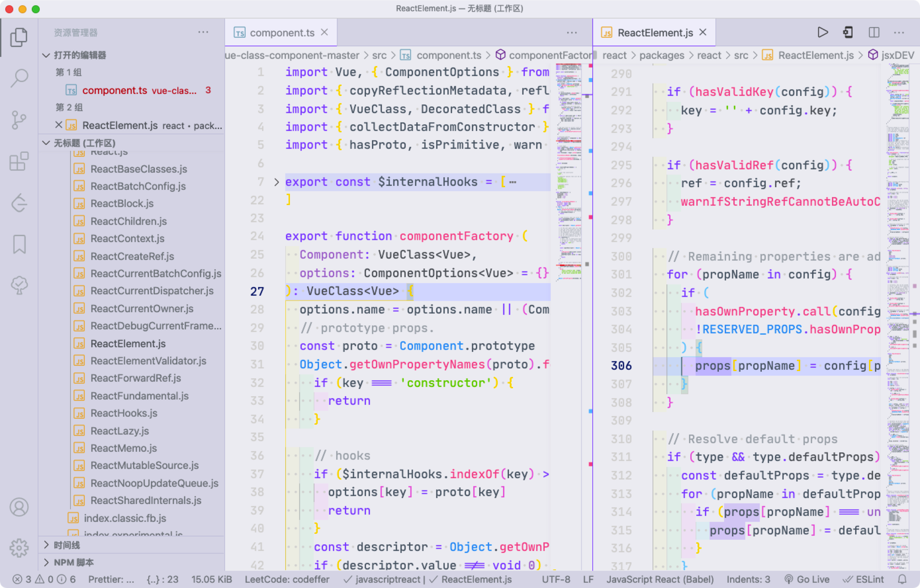The width and height of the screenshot is (920, 588).
Task: Toggle Go Live server in status bar
Action: pyautogui.click(x=806, y=579)
